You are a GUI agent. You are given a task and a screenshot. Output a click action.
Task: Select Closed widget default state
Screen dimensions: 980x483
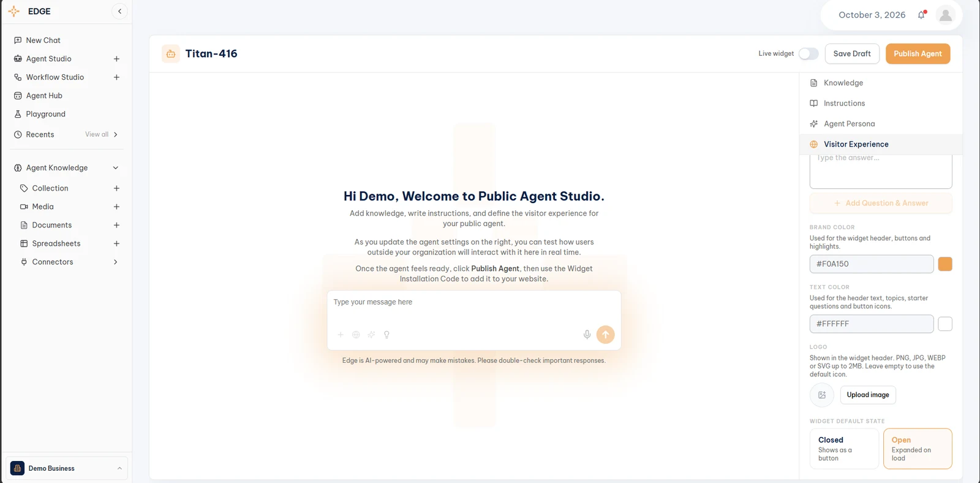pyautogui.click(x=844, y=449)
